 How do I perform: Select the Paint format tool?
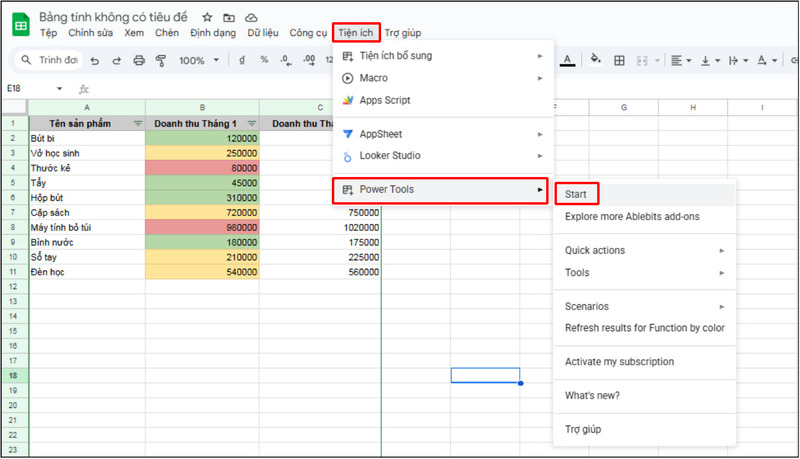pos(160,60)
